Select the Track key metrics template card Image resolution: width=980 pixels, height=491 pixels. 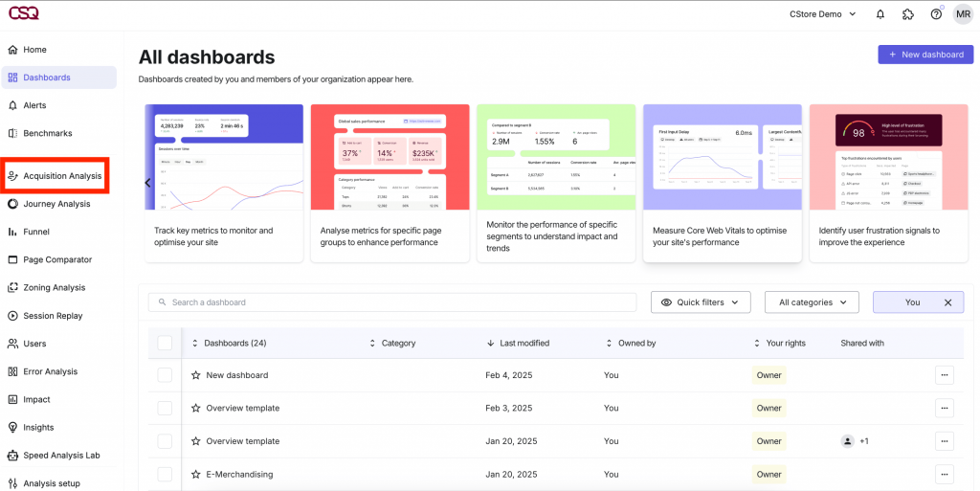tap(224, 183)
